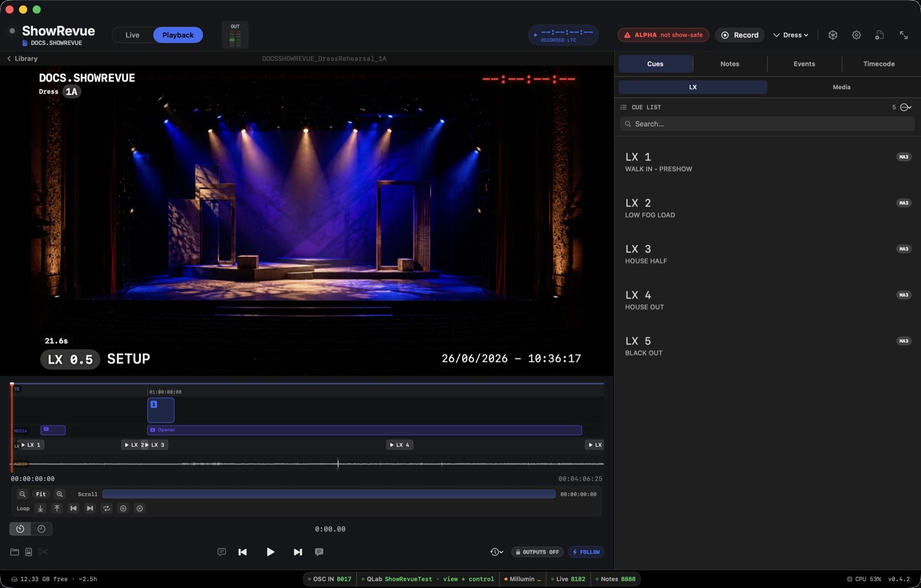Skip to next cue
Image resolution: width=921 pixels, height=588 pixels.
tap(298, 552)
